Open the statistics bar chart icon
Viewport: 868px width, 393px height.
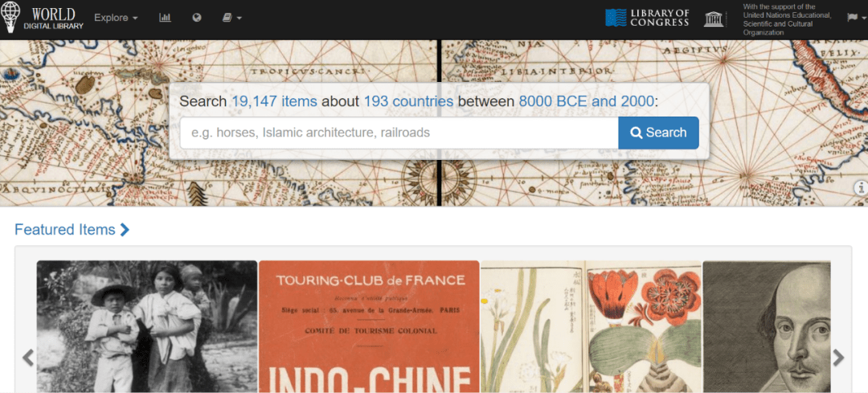tap(165, 18)
